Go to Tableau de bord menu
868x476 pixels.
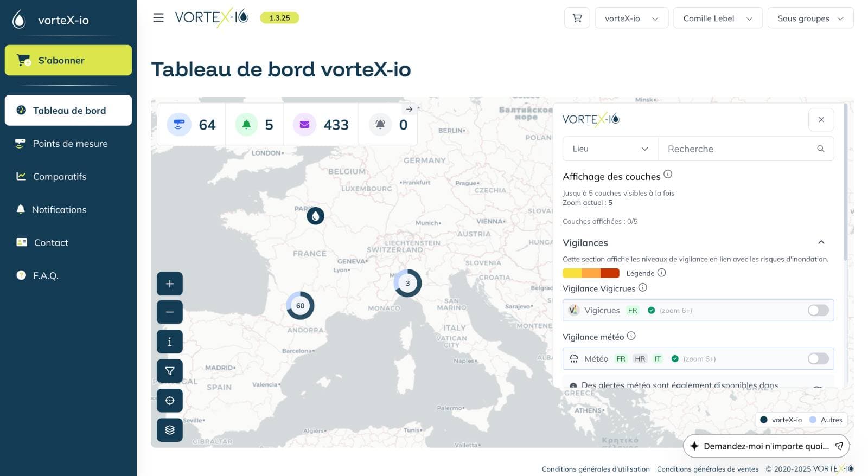pyautogui.click(x=68, y=111)
